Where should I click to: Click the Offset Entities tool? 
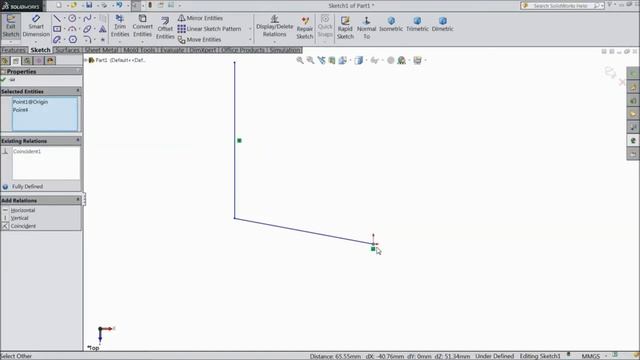165,28
